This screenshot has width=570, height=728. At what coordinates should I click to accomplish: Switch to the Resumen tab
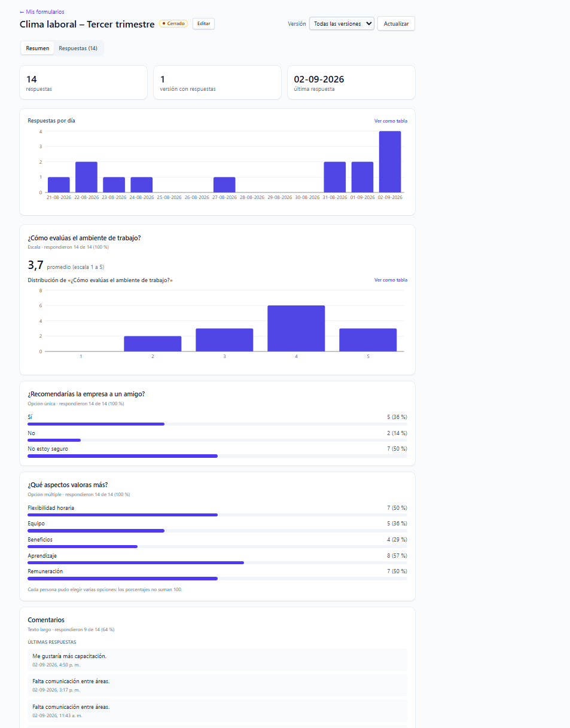(x=38, y=48)
